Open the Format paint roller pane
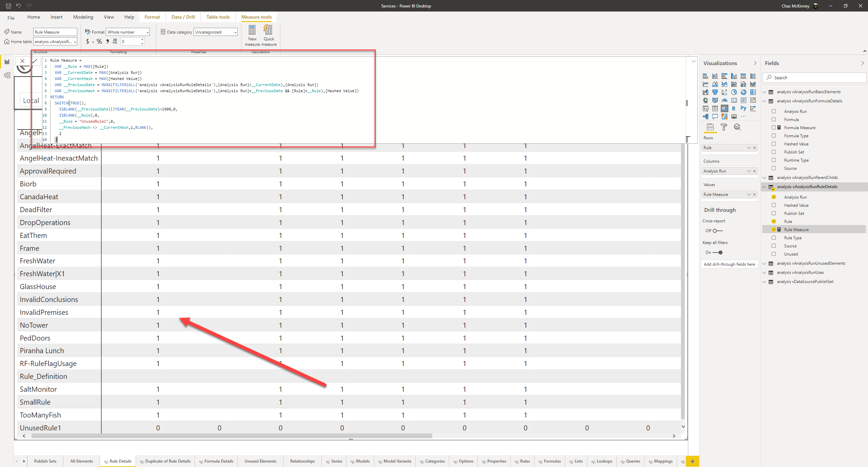The image size is (868, 467). [724, 127]
